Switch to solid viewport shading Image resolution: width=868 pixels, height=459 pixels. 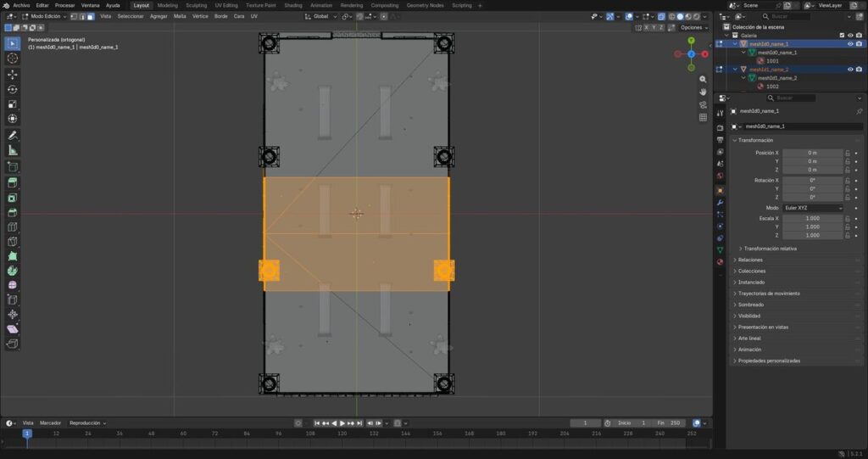pyautogui.click(x=681, y=17)
